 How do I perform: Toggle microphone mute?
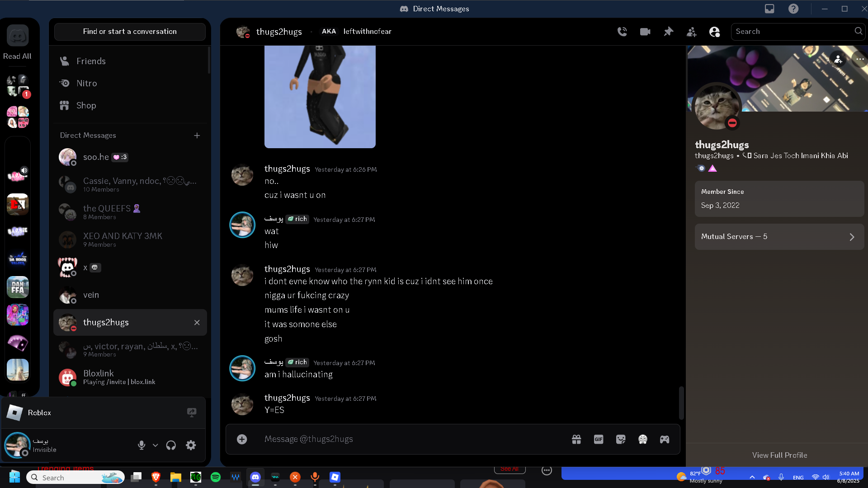tap(142, 446)
